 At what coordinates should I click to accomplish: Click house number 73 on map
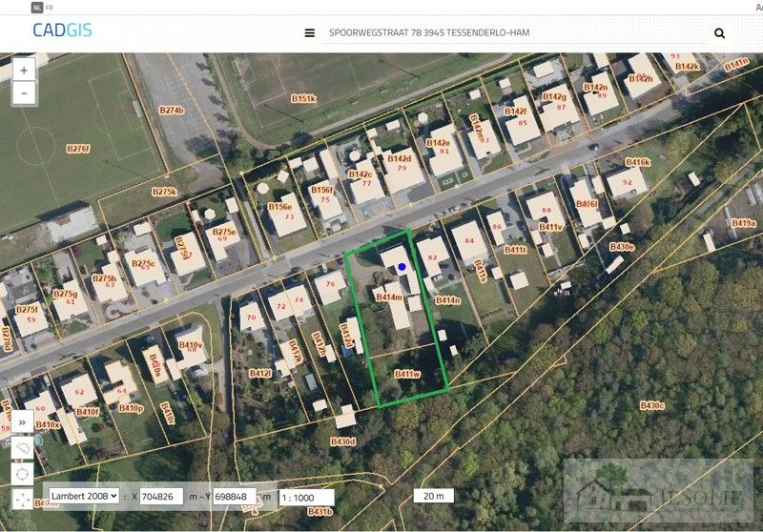tap(289, 216)
